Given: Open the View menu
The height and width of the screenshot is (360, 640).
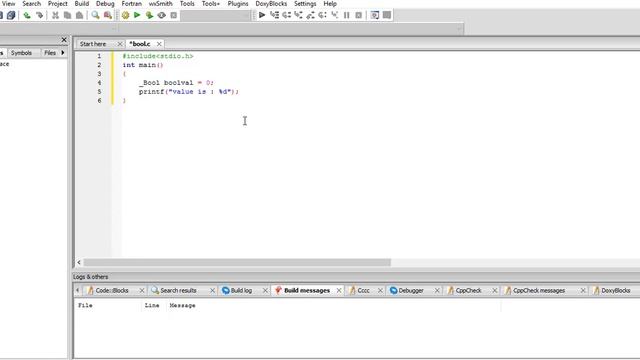Looking at the screenshot, I should point(9,3).
